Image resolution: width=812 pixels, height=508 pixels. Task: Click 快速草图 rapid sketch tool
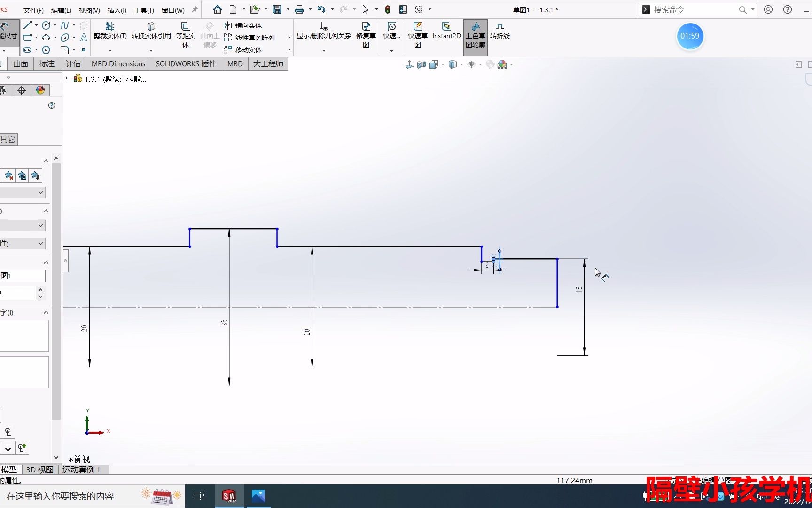tap(418, 35)
